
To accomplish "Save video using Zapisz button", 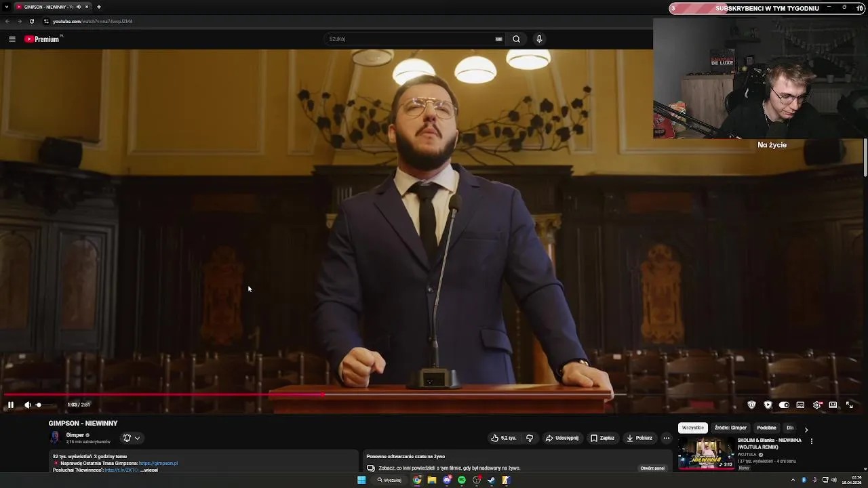I will [x=602, y=438].
